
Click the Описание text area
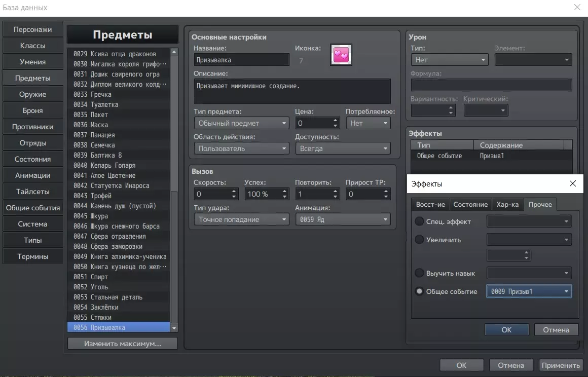292,91
